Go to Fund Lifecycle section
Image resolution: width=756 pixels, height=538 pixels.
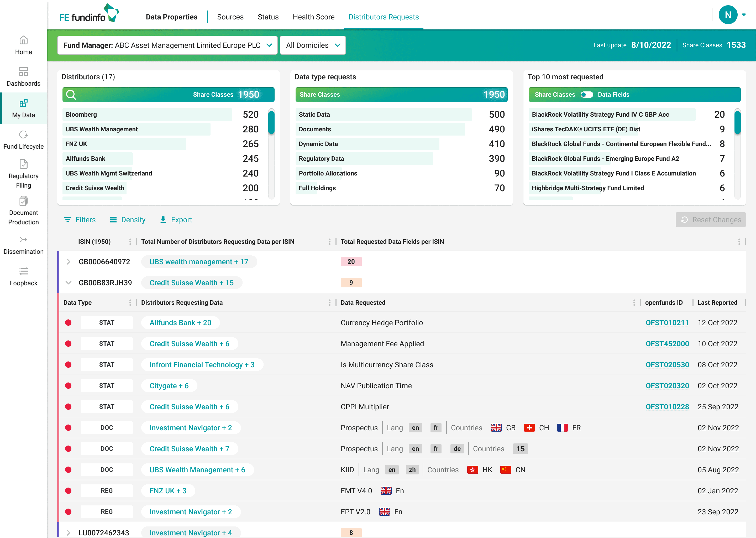click(23, 139)
